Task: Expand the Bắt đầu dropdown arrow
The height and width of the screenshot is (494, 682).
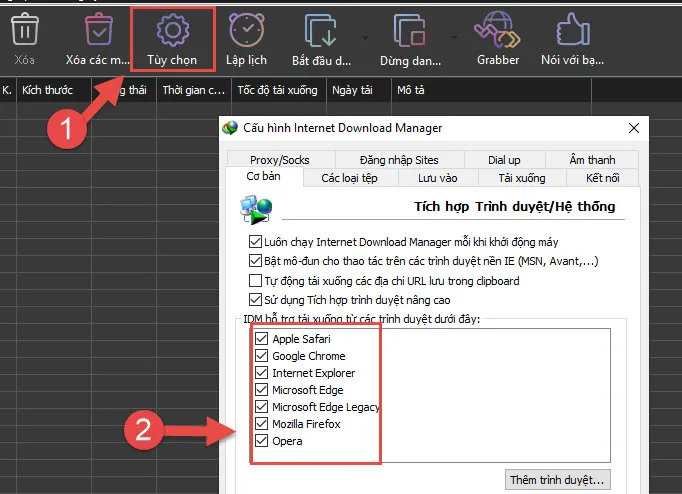Action: (366, 37)
